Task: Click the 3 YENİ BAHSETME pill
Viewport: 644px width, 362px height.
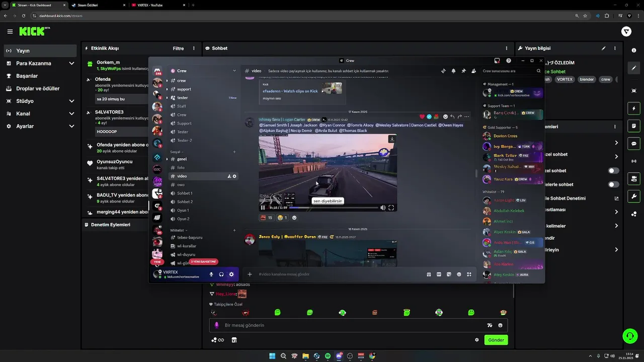Action: (x=204, y=261)
